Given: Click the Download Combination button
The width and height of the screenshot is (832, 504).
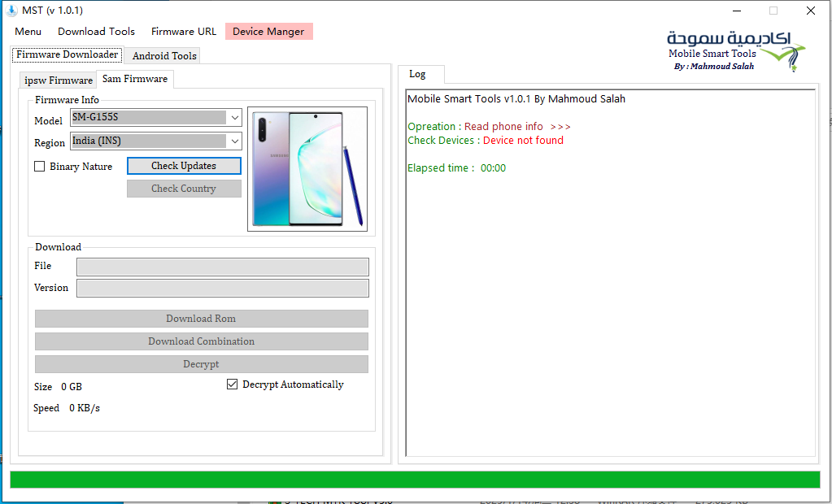Looking at the screenshot, I should 201,341.
